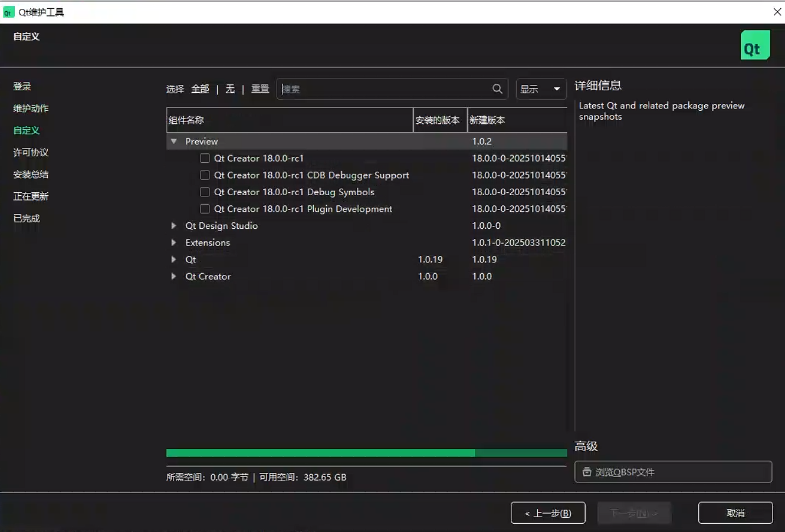This screenshot has width=785, height=532.
Task: Select 已完成 step in sidebar
Action: tap(27, 218)
